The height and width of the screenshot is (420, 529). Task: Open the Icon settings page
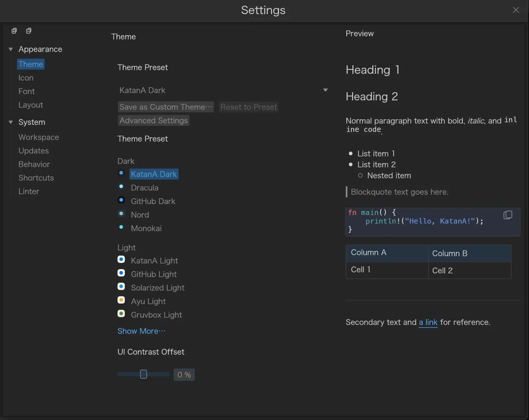pyautogui.click(x=26, y=78)
